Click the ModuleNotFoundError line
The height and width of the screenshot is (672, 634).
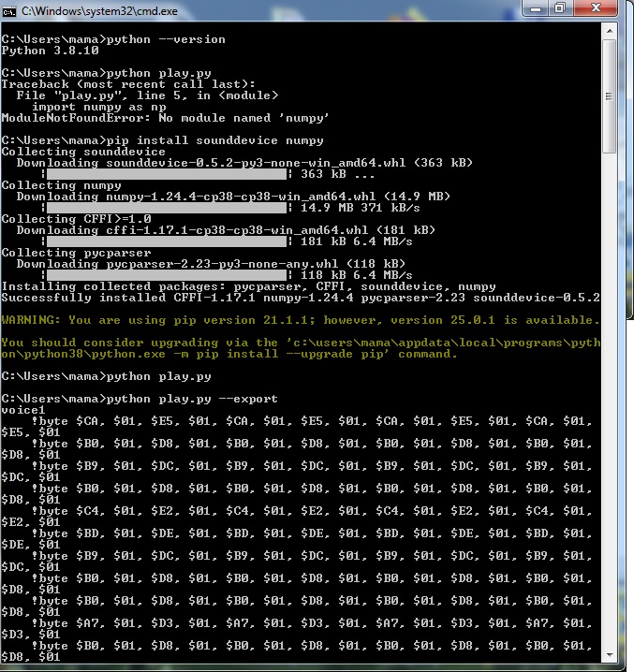click(x=165, y=118)
